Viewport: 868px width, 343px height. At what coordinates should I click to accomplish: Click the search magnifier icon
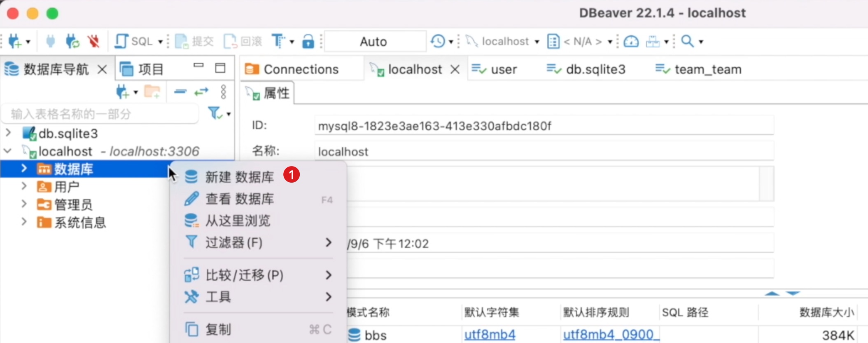click(687, 41)
